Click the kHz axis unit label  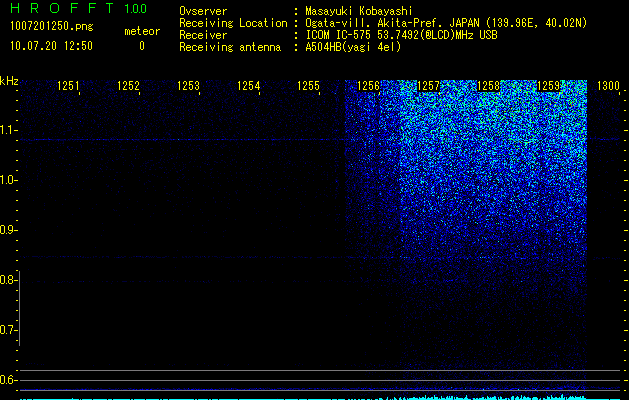[x=9, y=81]
